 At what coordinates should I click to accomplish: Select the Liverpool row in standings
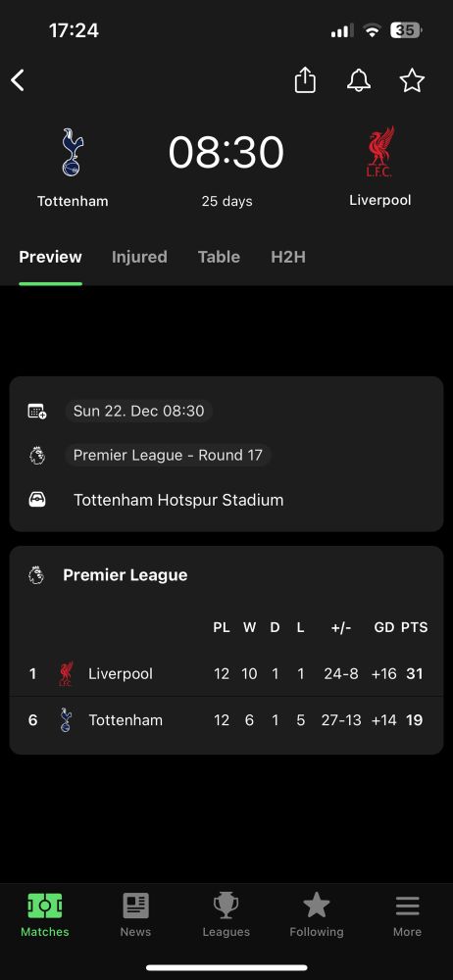click(226, 674)
